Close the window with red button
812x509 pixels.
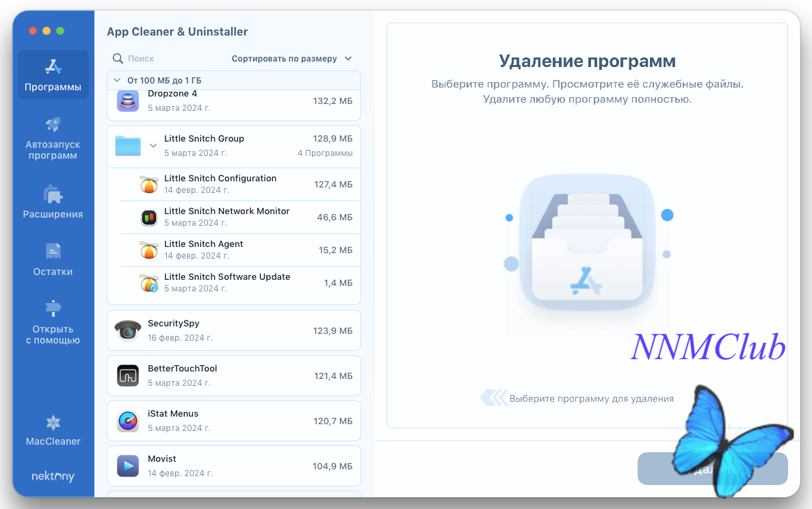[33, 31]
